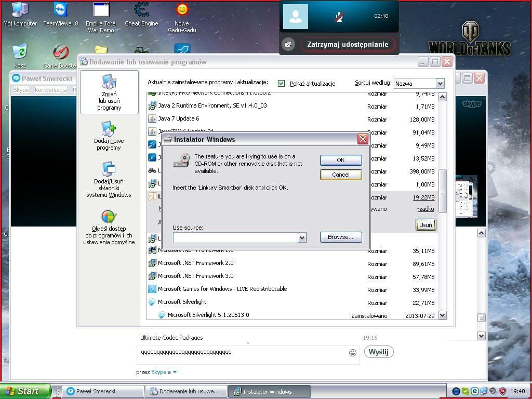This screenshot has width=532, height=399.
Task: Open emoticon picker in Skype chat
Action: click(x=353, y=353)
